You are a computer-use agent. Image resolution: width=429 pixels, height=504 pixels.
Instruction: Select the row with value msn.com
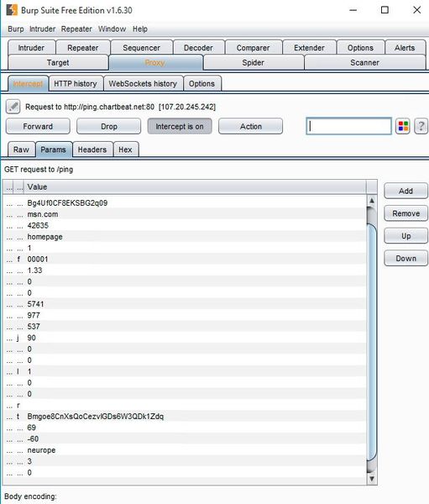pos(185,214)
